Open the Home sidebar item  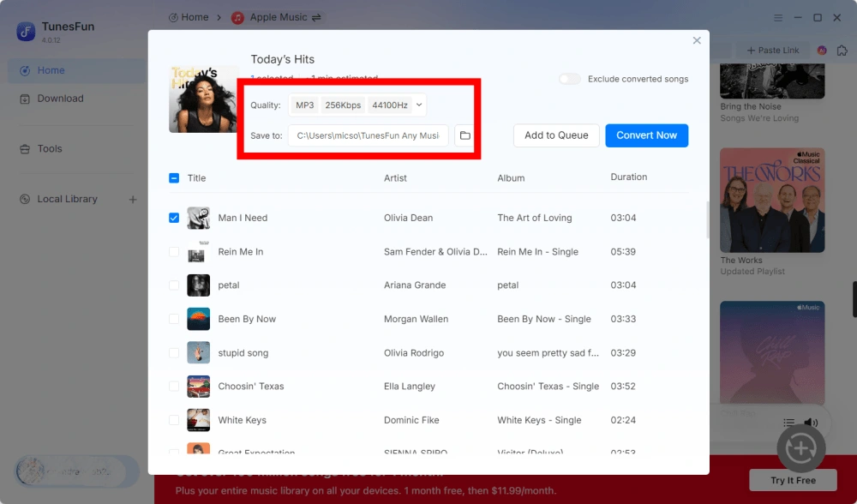[76, 70]
